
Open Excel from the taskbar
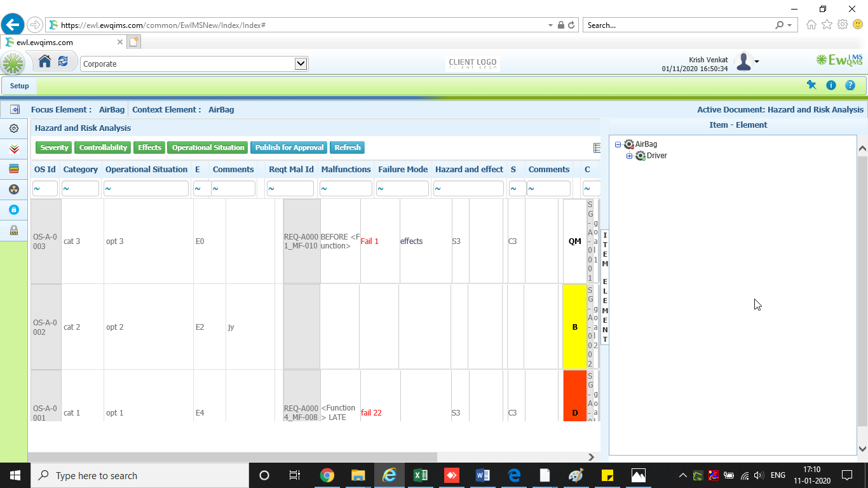click(421, 475)
